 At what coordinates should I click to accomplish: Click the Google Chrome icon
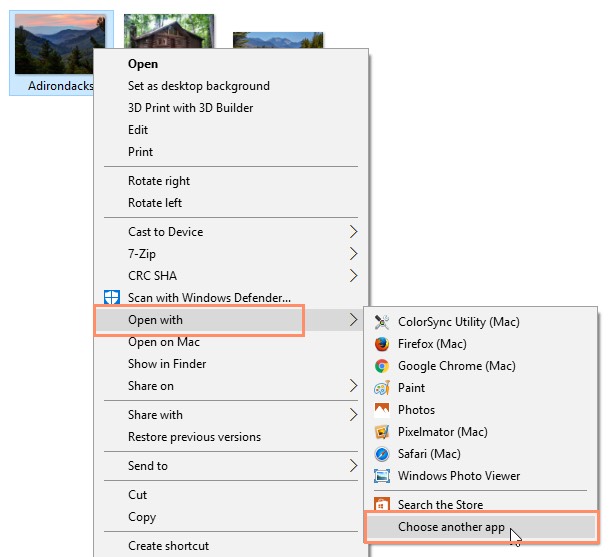(381, 366)
